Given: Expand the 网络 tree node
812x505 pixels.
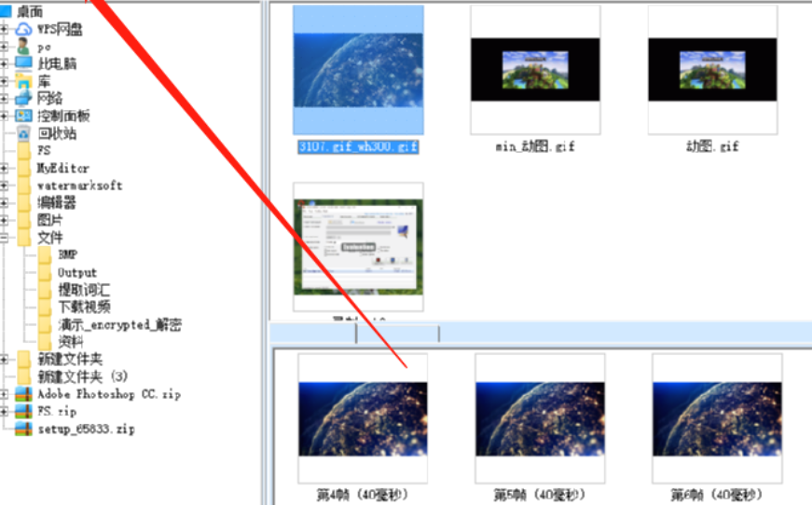Looking at the screenshot, I should click(x=4, y=99).
